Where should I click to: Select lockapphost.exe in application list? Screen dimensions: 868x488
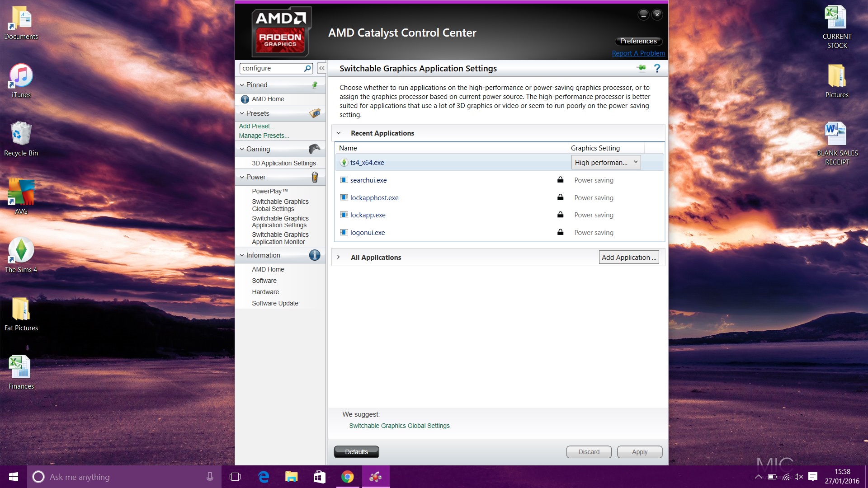500,197
